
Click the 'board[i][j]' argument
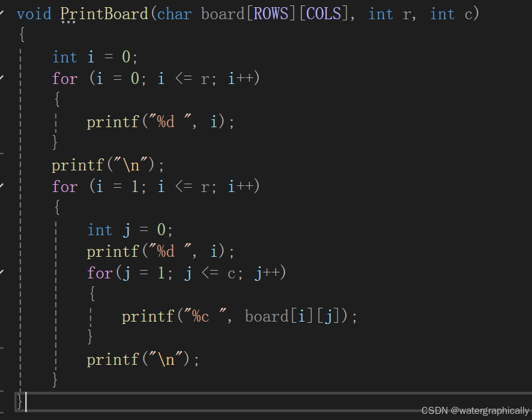(x=293, y=317)
